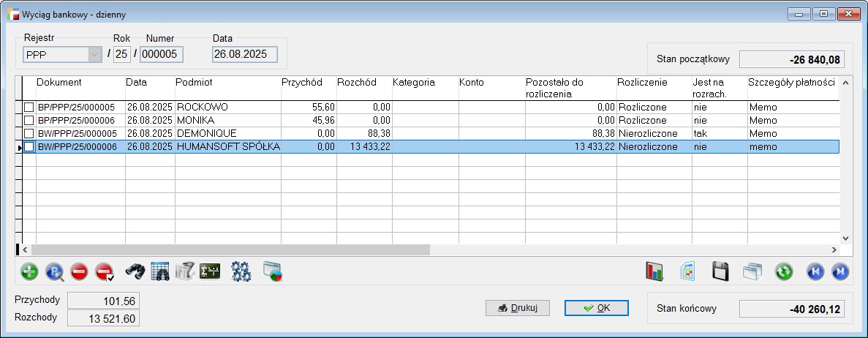Open the bar chart report icon
868x338 pixels.
(x=654, y=272)
